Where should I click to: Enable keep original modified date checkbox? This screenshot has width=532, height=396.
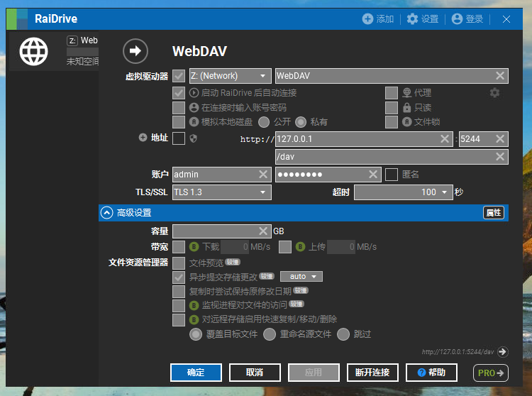click(179, 292)
